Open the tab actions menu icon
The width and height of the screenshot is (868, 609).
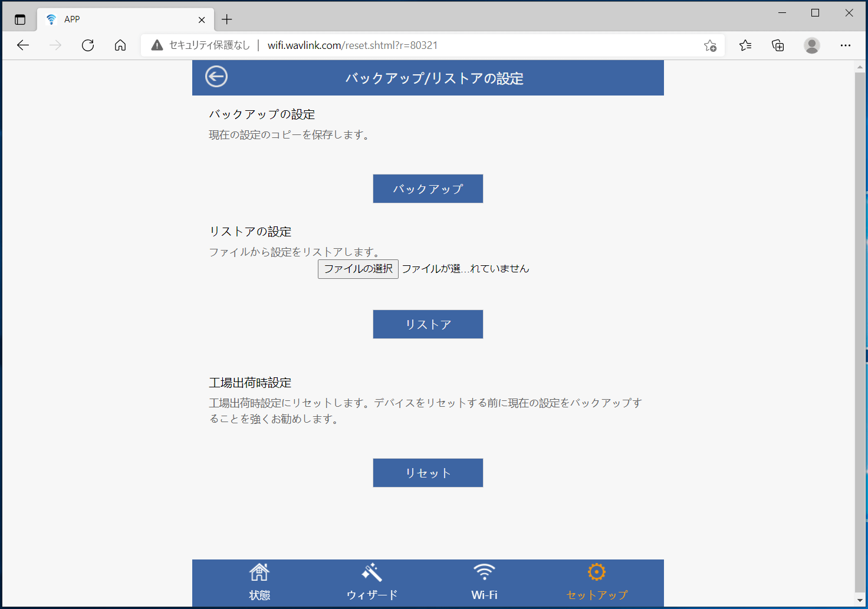[x=20, y=19]
